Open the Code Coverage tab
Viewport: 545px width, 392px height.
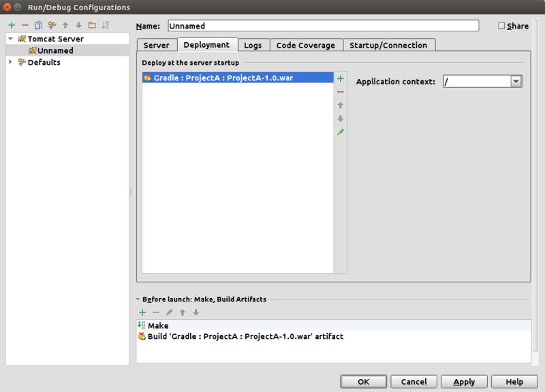(x=305, y=45)
